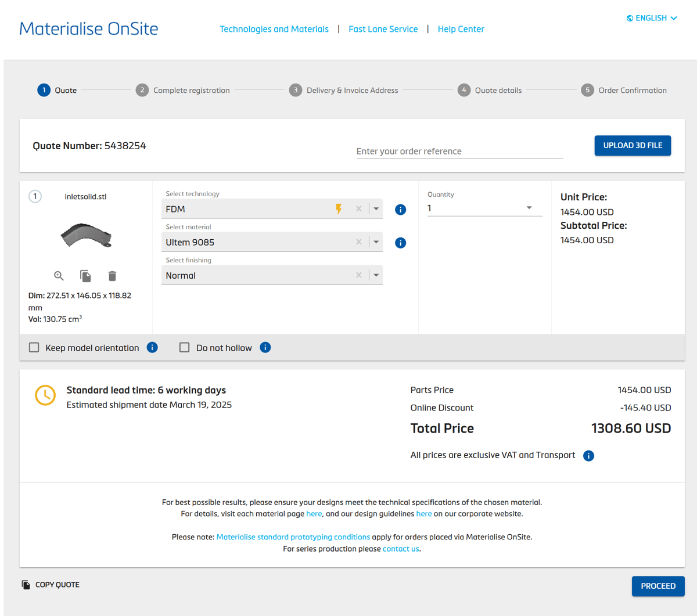This screenshot has height=616, width=697.
Task: Click the inletsolid.stl file name
Action: pos(85,197)
